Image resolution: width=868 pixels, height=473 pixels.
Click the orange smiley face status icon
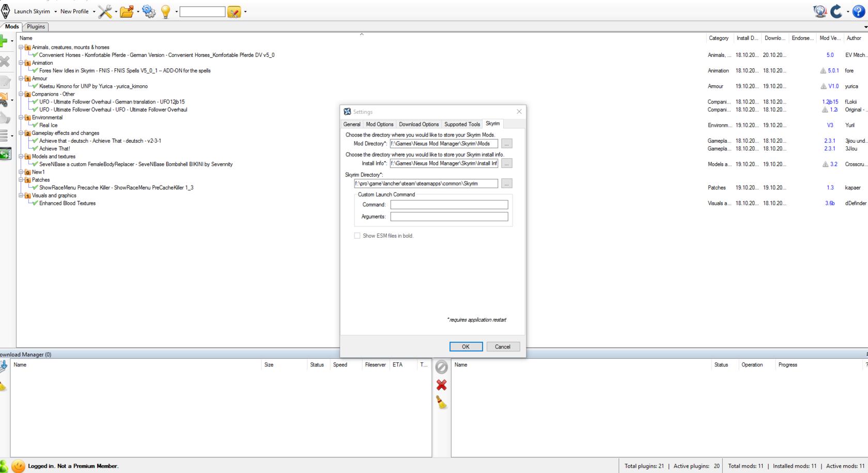tap(18, 466)
